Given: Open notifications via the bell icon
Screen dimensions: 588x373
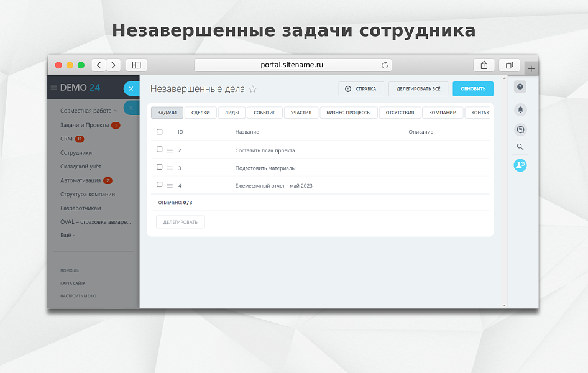Looking at the screenshot, I should point(520,109).
